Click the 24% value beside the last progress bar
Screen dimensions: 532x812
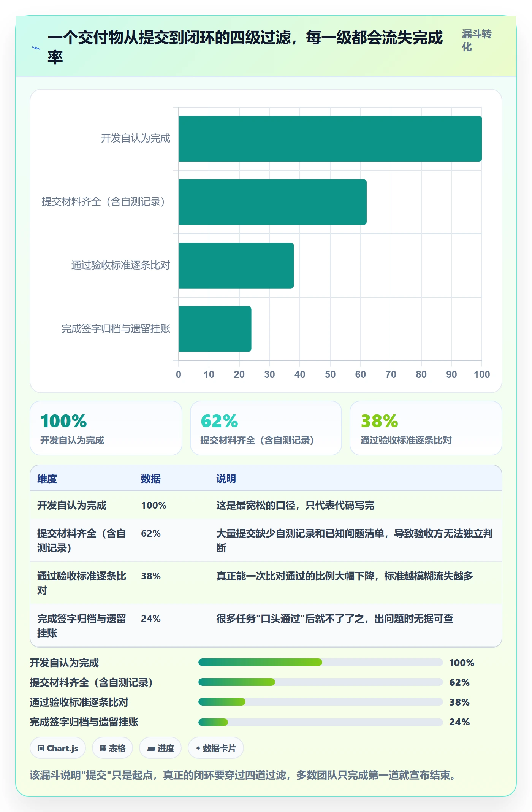click(459, 722)
